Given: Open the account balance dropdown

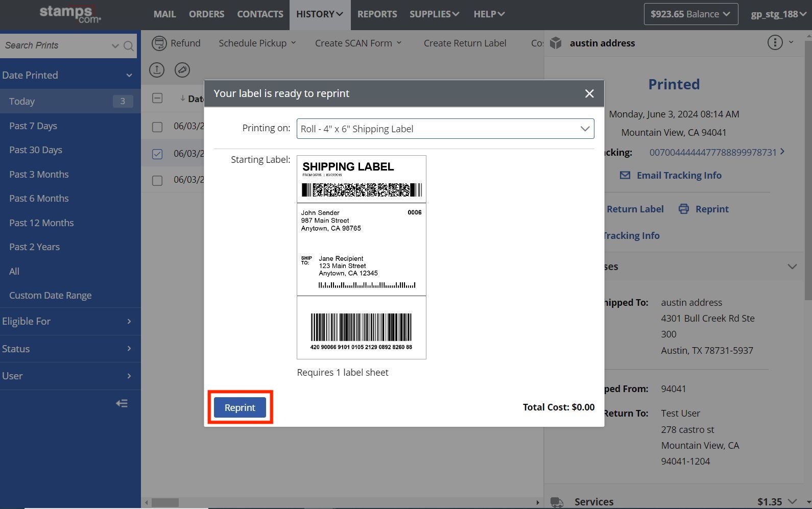Looking at the screenshot, I should (690, 14).
